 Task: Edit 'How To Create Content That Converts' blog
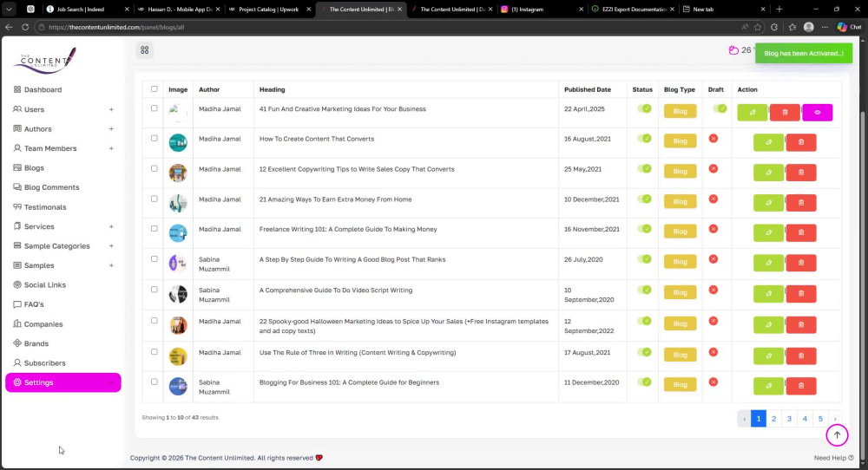(768, 142)
